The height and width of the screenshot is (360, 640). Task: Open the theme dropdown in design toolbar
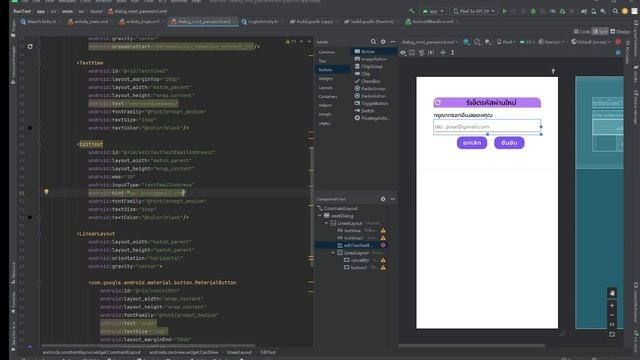point(551,42)
